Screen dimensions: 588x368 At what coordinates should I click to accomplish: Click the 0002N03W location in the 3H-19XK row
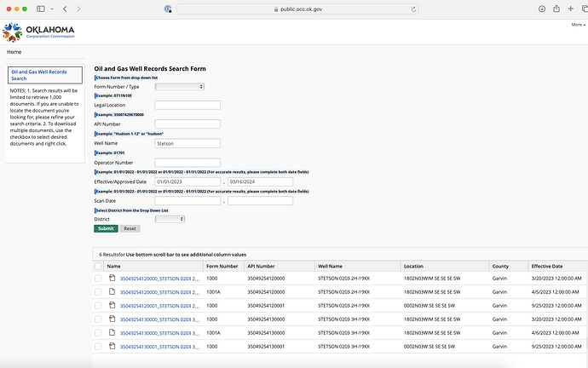[x=429, y=347]
